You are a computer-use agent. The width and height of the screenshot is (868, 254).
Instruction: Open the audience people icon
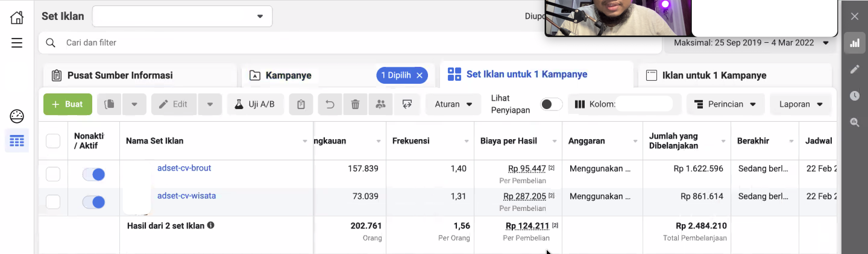(x=380, y=105)
